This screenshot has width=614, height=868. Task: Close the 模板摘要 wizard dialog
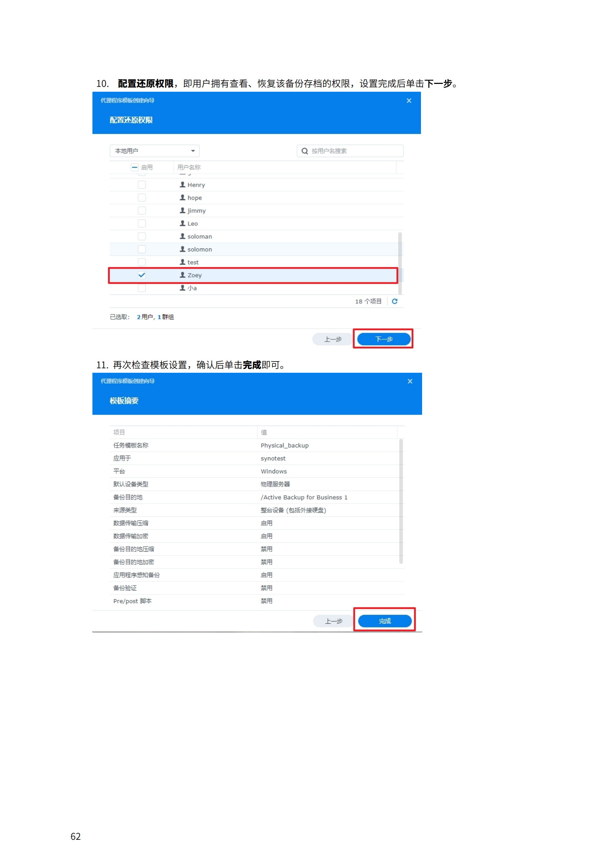[x=410, y=381]
